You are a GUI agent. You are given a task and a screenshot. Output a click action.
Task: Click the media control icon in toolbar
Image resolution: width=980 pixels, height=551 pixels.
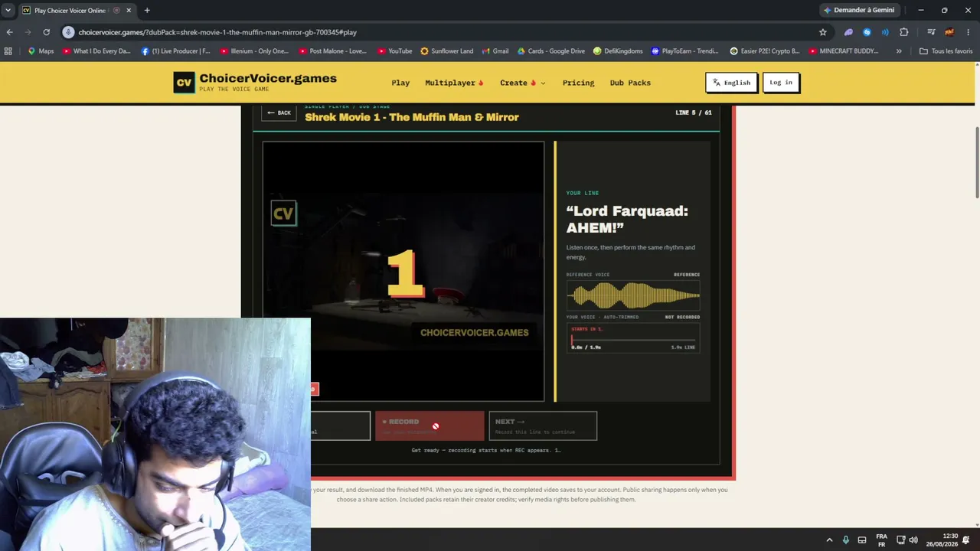click(931, 32)
